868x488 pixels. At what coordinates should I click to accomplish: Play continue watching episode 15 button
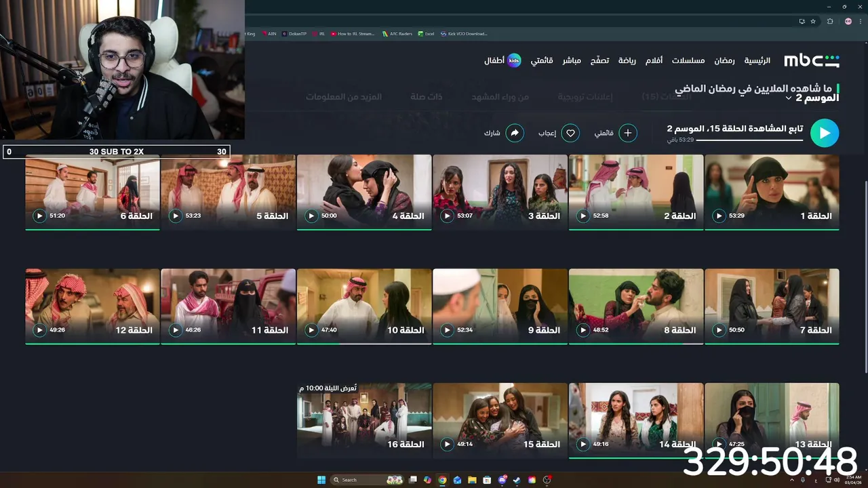(x=825, y=134)
